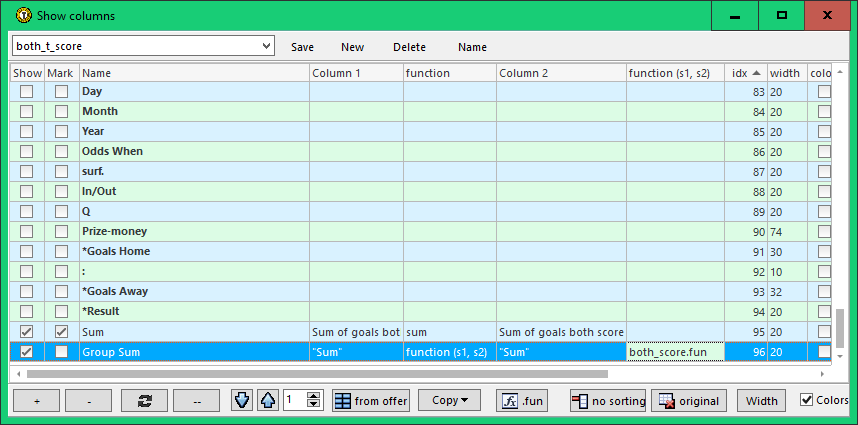The width and height of the screenshot is (858, 425).
Task: Click the plus button to add a row
Action: pos(38,400)
